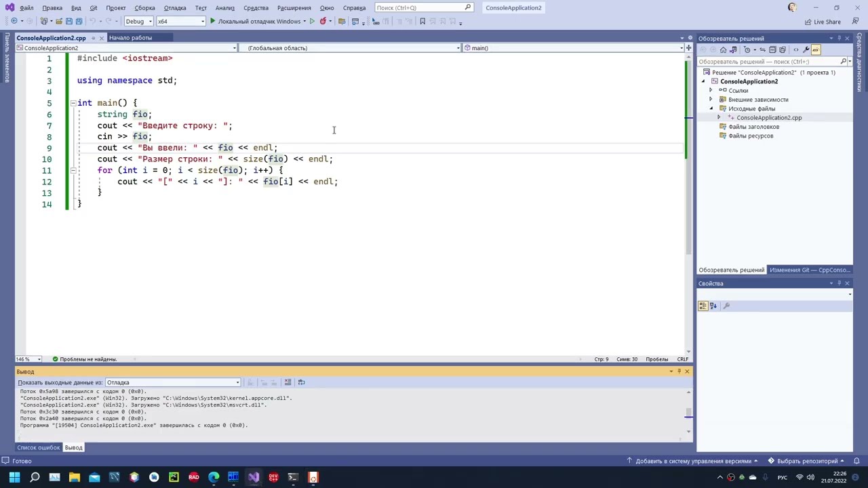Pin the ConsoleApplication2.cpp tab
Image resolution: width=868 pixels, height=488 pixels.
point(94,38)
